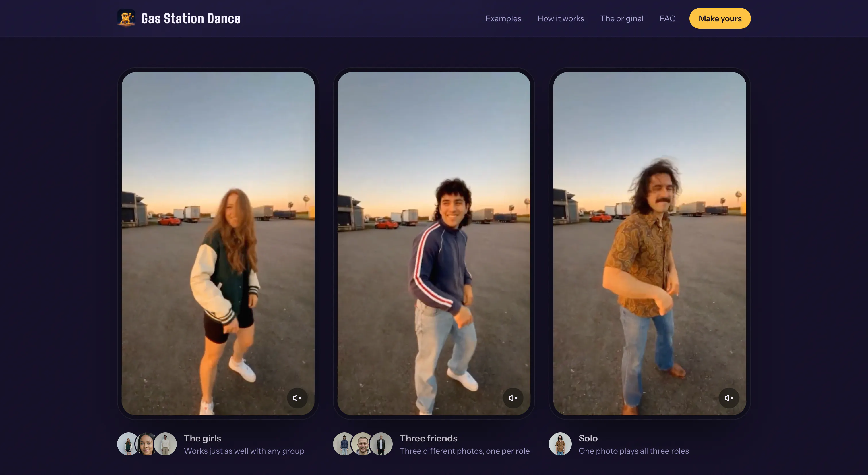Play the Three friends example video
The image size is (868, 475).
click(434, 244)
